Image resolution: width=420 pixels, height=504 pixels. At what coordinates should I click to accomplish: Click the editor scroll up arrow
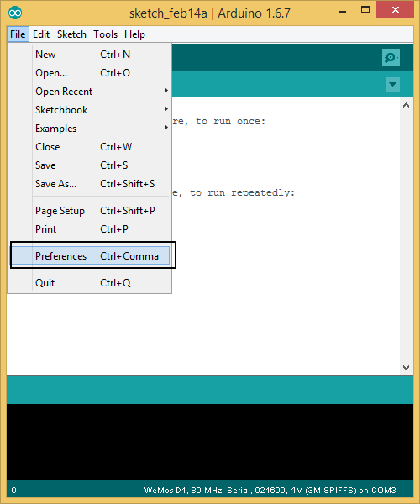[407, 105]
